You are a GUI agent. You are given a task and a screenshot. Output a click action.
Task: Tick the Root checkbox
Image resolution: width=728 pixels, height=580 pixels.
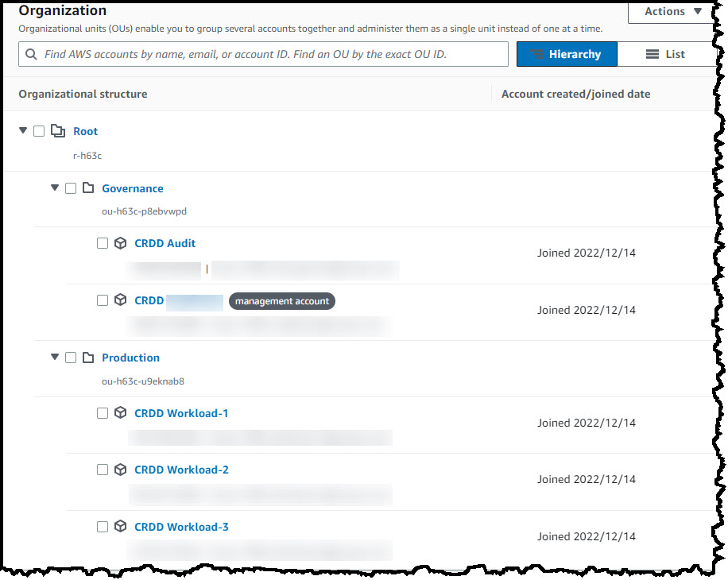click(39, 131)
